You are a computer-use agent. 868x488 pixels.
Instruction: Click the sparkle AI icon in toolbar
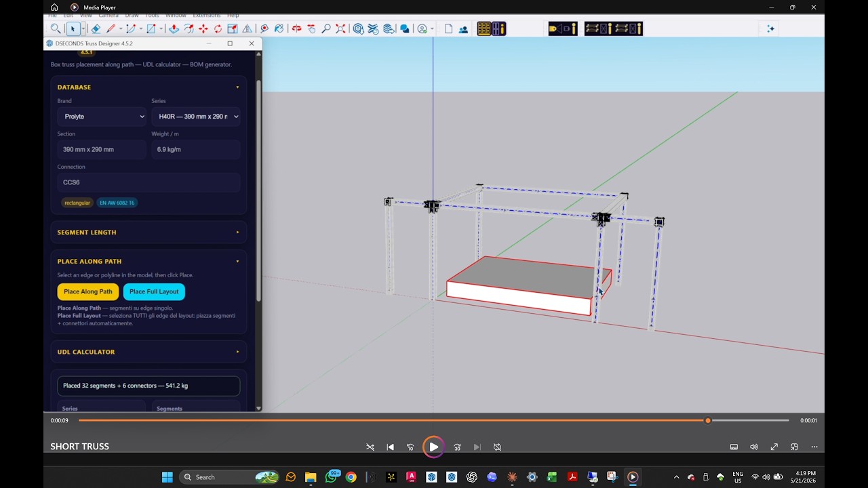point(770,28)
